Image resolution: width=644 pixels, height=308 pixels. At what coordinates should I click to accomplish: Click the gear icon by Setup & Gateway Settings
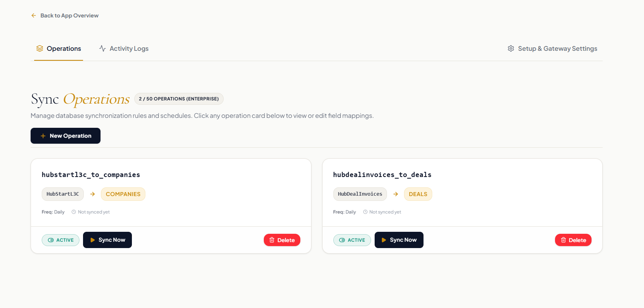(x=511, y=48)
